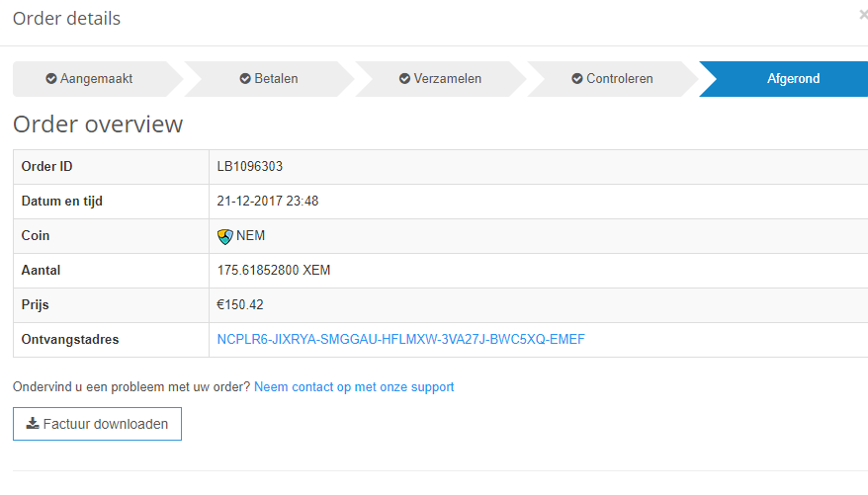868x495 pixels.
Task: Click the checkmark icon beside Betalen
Action: pyautogui.click(x=245, y=79)
